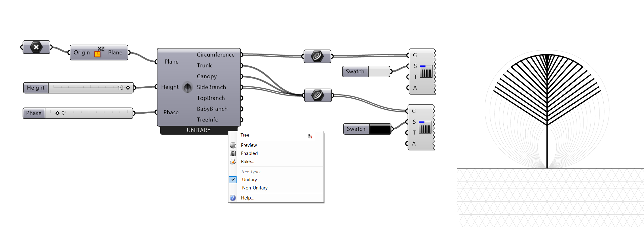Click the Phase slider value 9

(63, 113)
